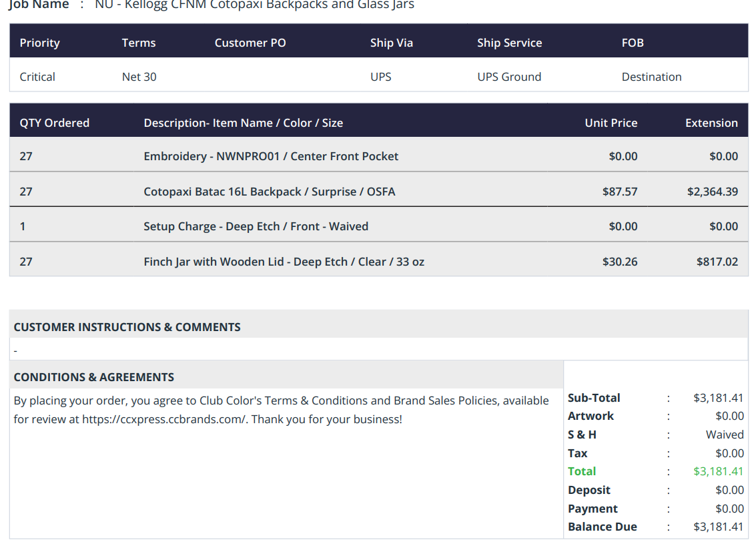The image size is (756, 542).
Task: Click the Deposit label
Action: (589, 490)
